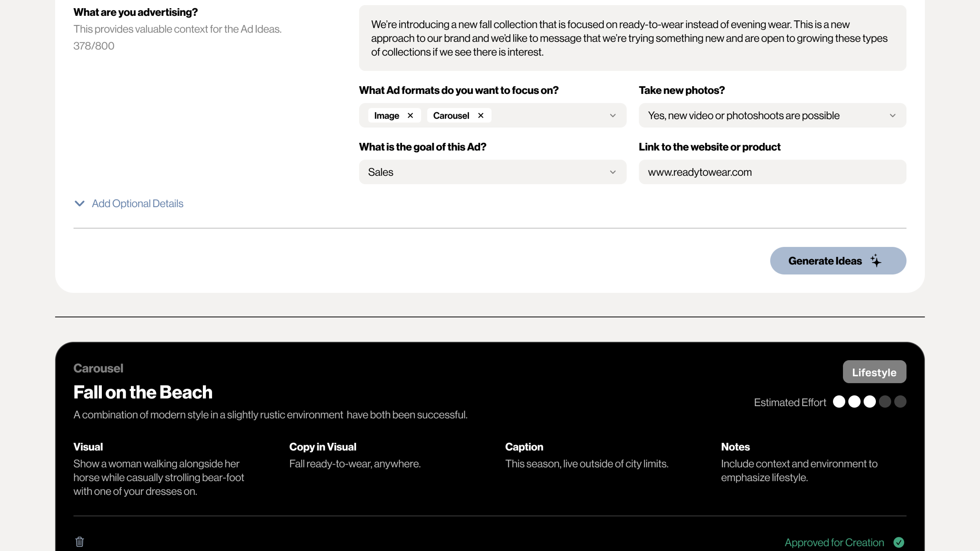Click the Add Optional Details link
The width and height of the screenshot is (980, 551).
(x=137, y=204)
